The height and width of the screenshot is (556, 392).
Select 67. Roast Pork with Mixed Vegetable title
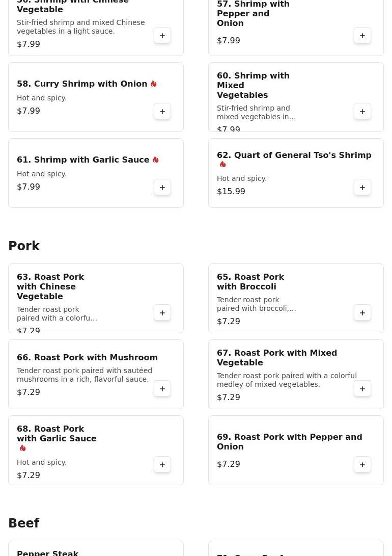pos(276,358)
